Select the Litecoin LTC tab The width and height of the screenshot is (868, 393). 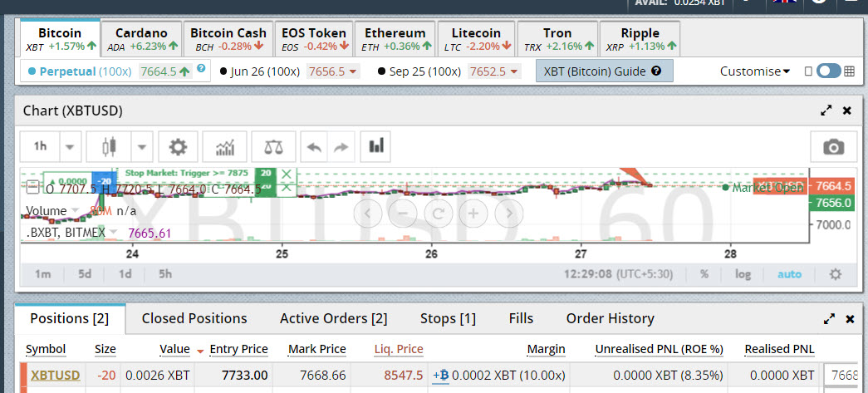[x=476, y=39]
